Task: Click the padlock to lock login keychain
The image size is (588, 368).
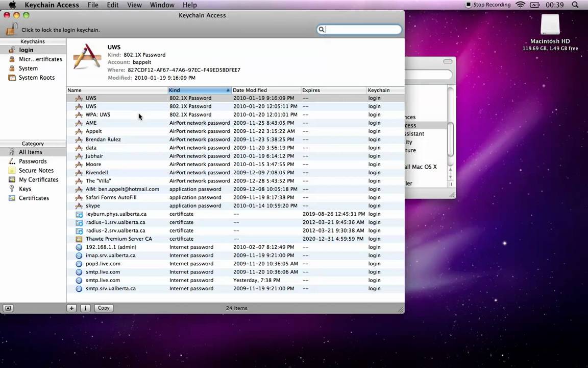Action: click(x=12, y=29)
